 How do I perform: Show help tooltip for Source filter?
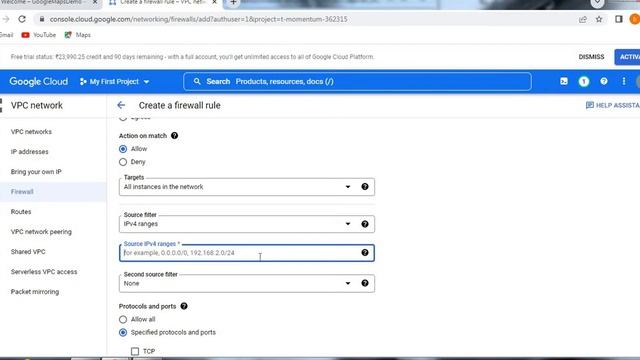click(365, 224)
